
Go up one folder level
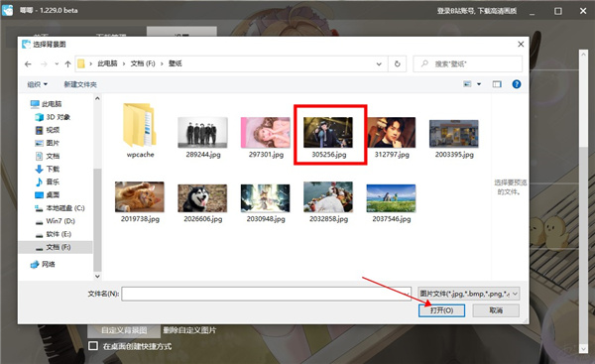point(67,64)
